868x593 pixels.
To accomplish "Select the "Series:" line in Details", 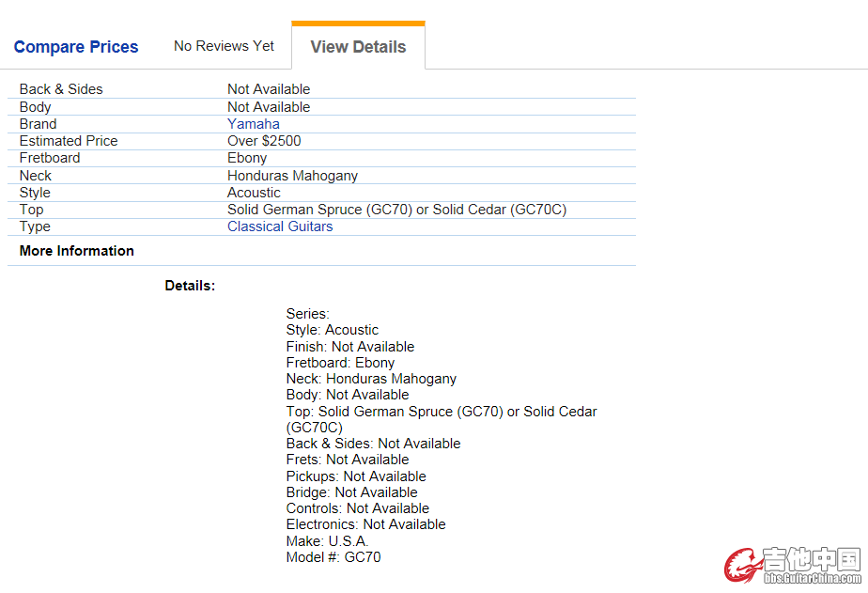I will [308, 314].
